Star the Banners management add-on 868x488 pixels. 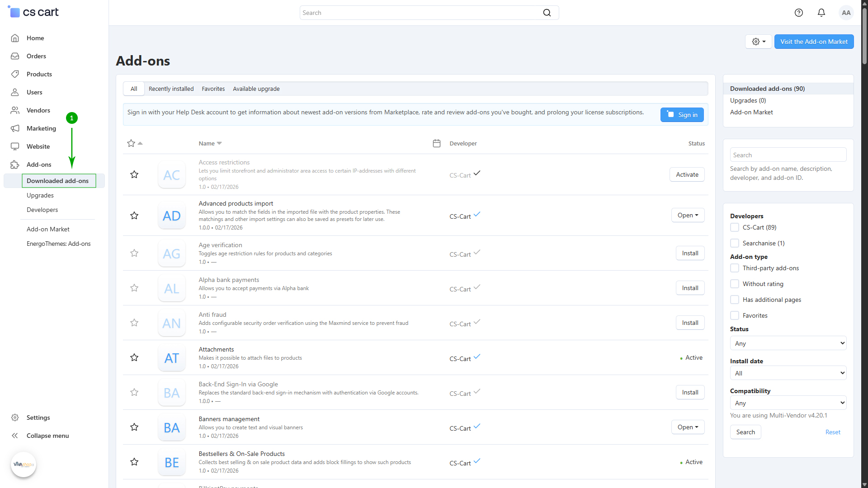click(x=134, y=427)
